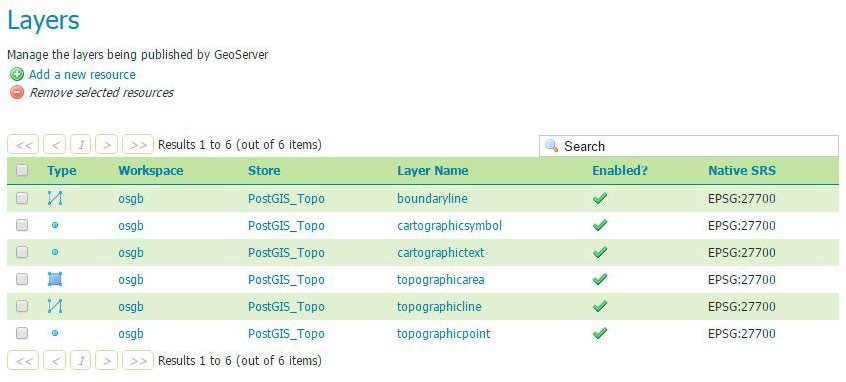Check the topographicline row checkbox

pyautogui.click(x=22, y=306)
